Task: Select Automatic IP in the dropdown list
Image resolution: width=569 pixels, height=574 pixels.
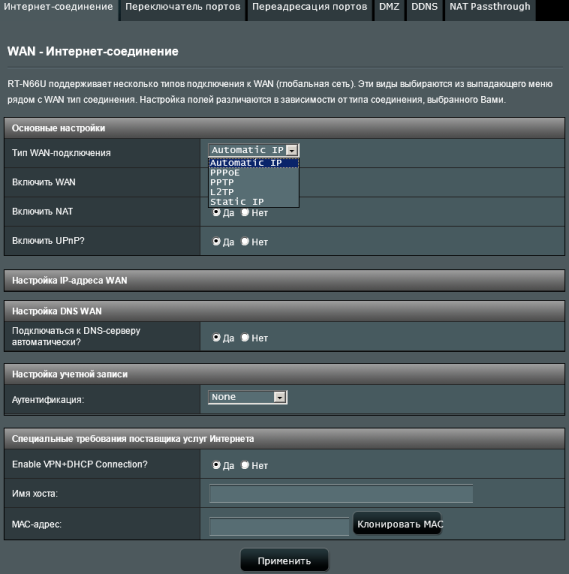Action: 254,163
